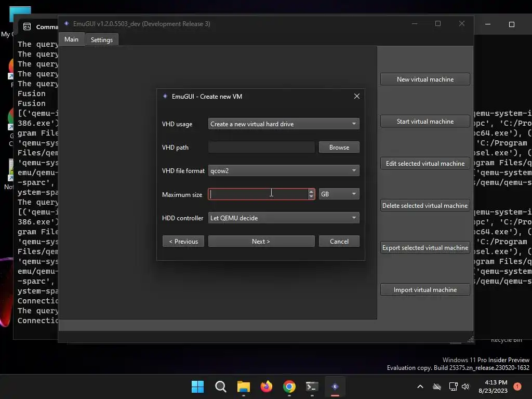Open taskbar Search
Viewport: 532px width, 399px height.
pyautogui.click(x=220, y=387)
